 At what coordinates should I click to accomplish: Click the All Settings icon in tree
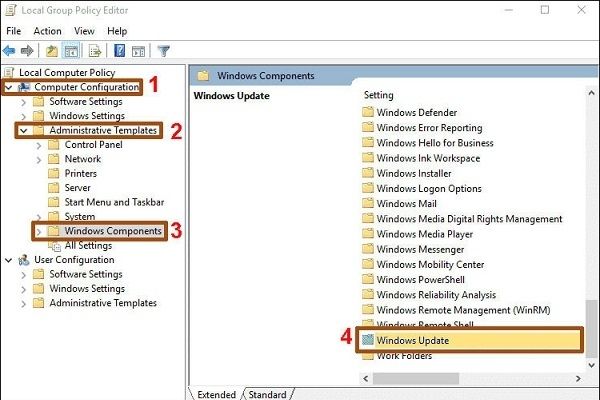(54, 246)
